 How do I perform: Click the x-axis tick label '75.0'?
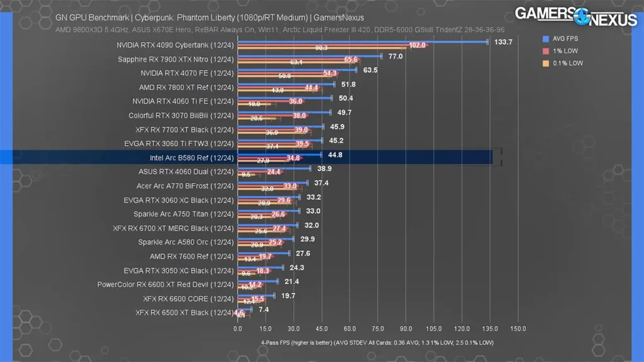(378, 329)
